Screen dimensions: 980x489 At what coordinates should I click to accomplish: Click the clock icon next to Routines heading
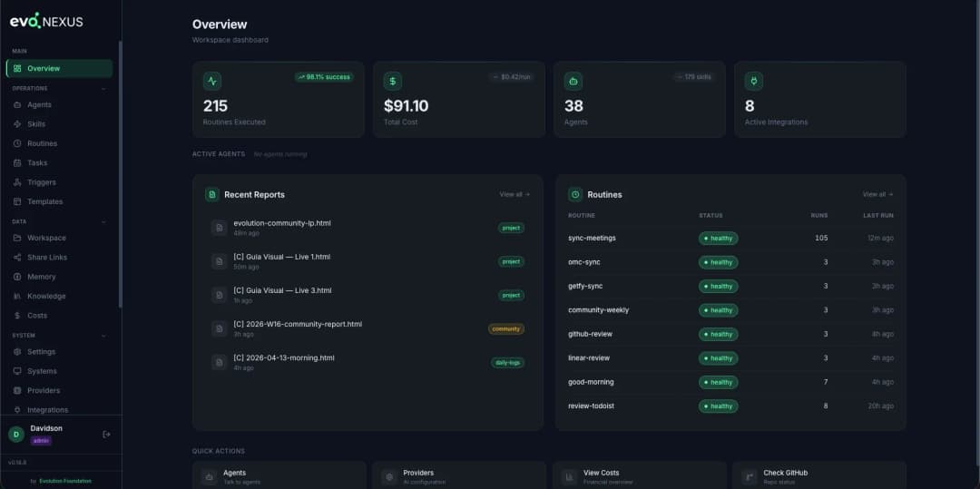(575, 194)
